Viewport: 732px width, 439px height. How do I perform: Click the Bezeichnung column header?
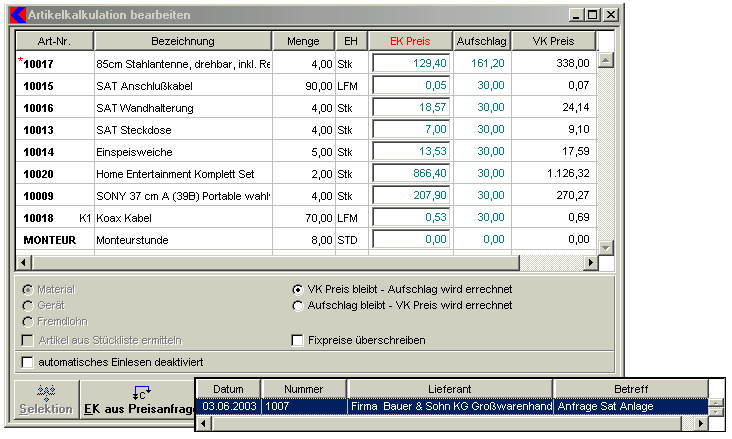click(182, 41)
